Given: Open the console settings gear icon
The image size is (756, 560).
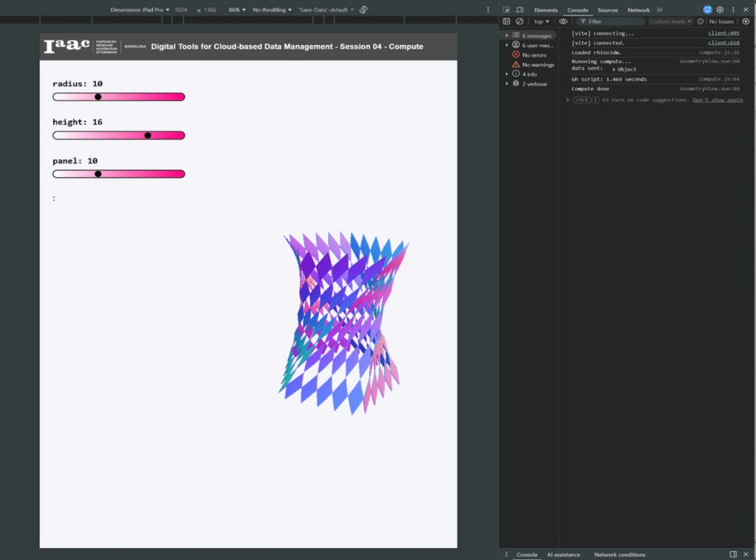Looking at the screenshot, I should (746, 21).
